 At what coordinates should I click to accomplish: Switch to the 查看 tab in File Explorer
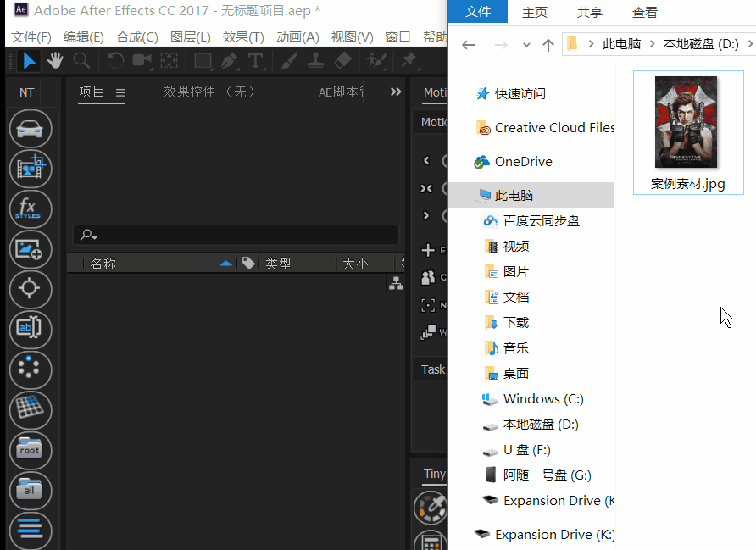pyautogui.click(x=645, y=12)
